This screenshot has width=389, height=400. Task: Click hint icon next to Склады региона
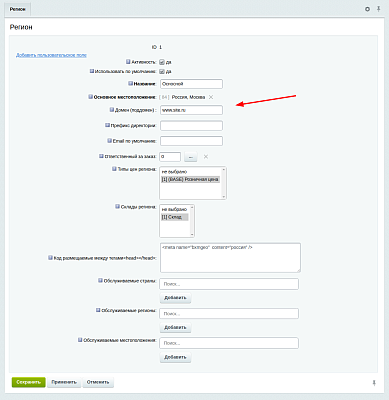coord(117,207)
